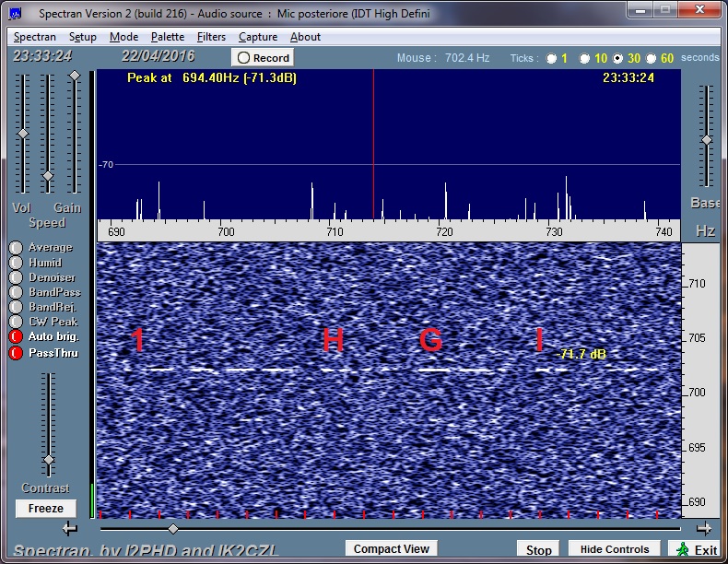Click the -71.7 dB label in waterfall
This screenshot has height=564, width=728.
[581, 354]
